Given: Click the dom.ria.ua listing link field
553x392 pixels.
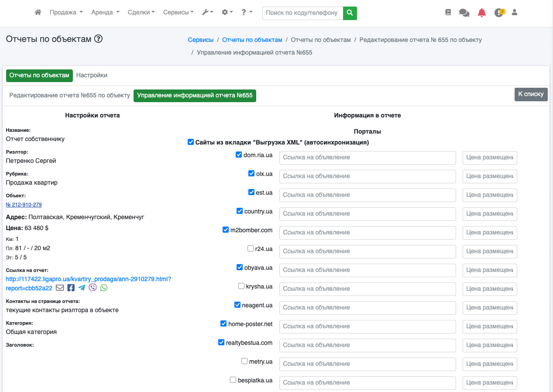Looking at the screenshot, I should coord(367,157).
